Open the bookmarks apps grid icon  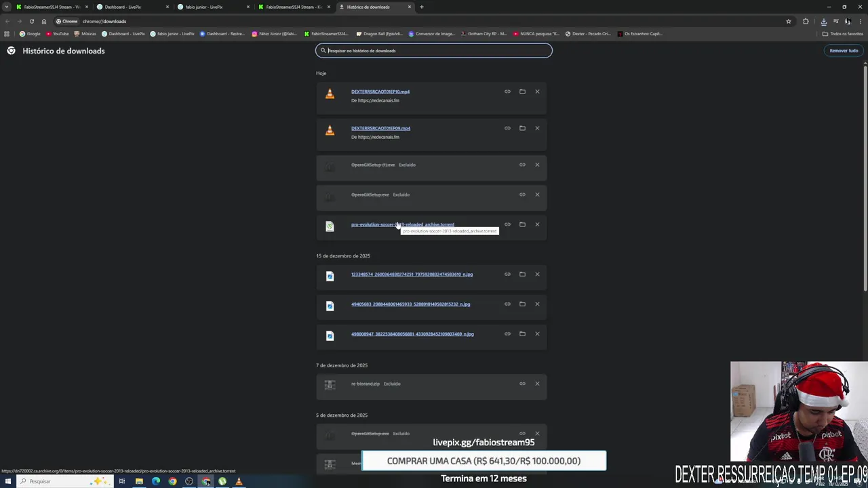7,33
